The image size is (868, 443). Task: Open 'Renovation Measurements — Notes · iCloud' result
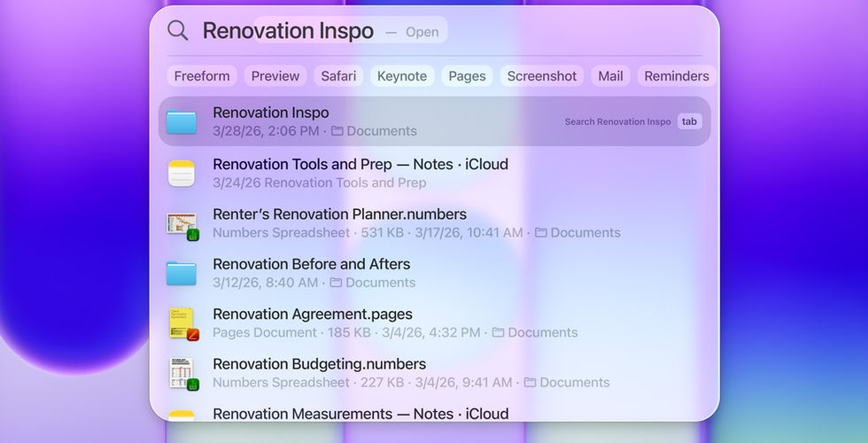tap(360, 414)
